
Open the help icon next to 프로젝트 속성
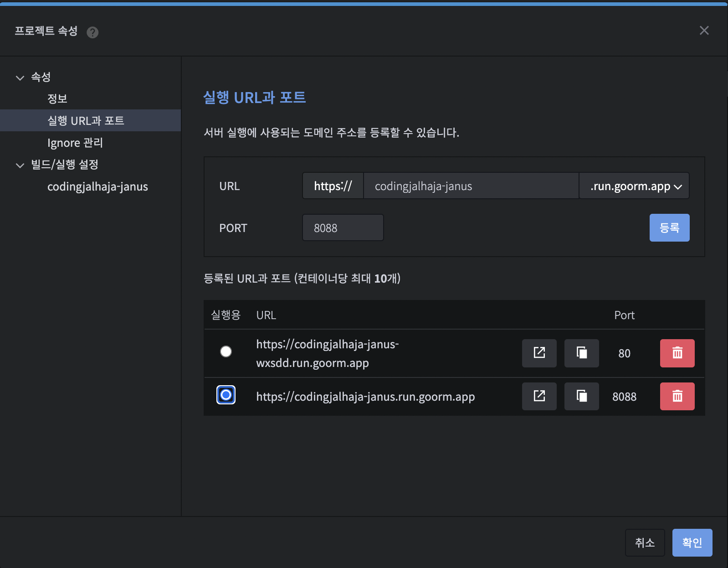[92, 32]
